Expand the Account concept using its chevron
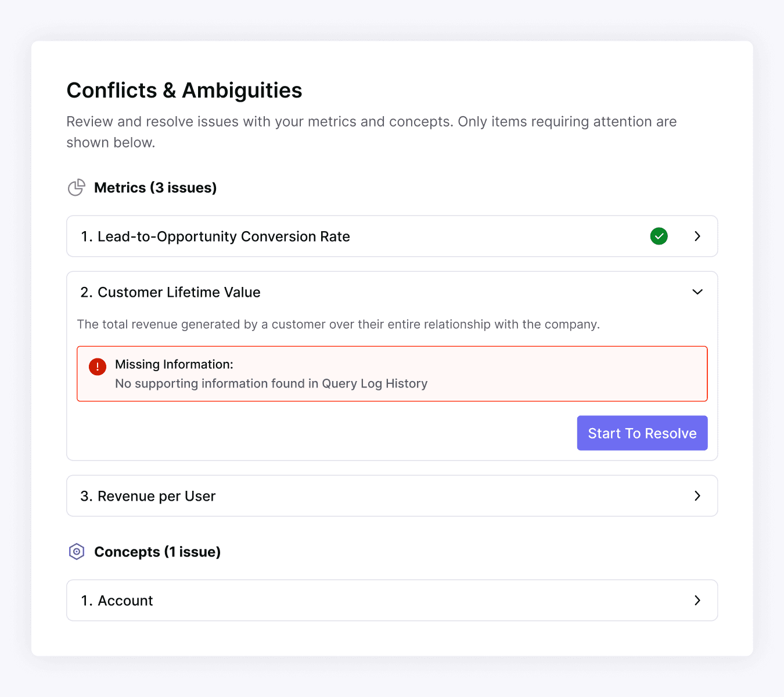784x697 pixels. pos(697,601)
